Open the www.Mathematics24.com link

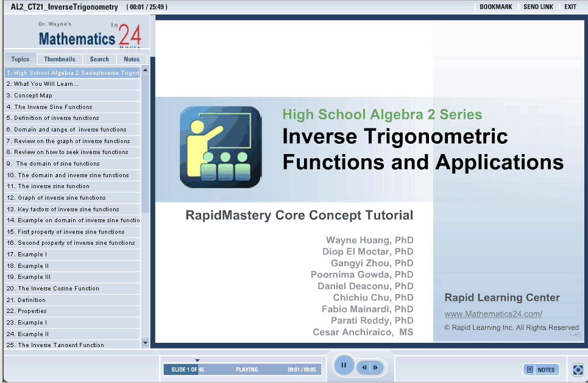point(493,314)
